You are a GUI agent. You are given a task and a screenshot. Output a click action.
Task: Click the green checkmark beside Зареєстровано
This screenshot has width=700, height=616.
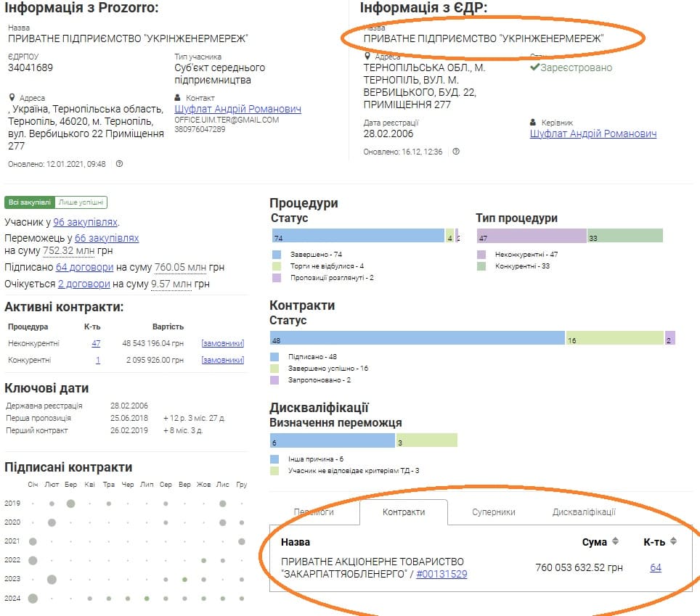coord(534,67)
